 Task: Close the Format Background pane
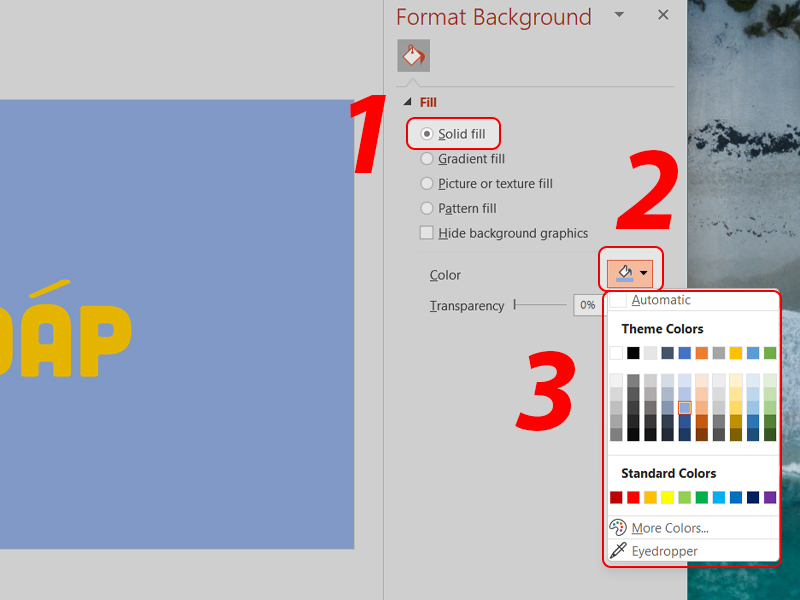click(x=662, y=15)
